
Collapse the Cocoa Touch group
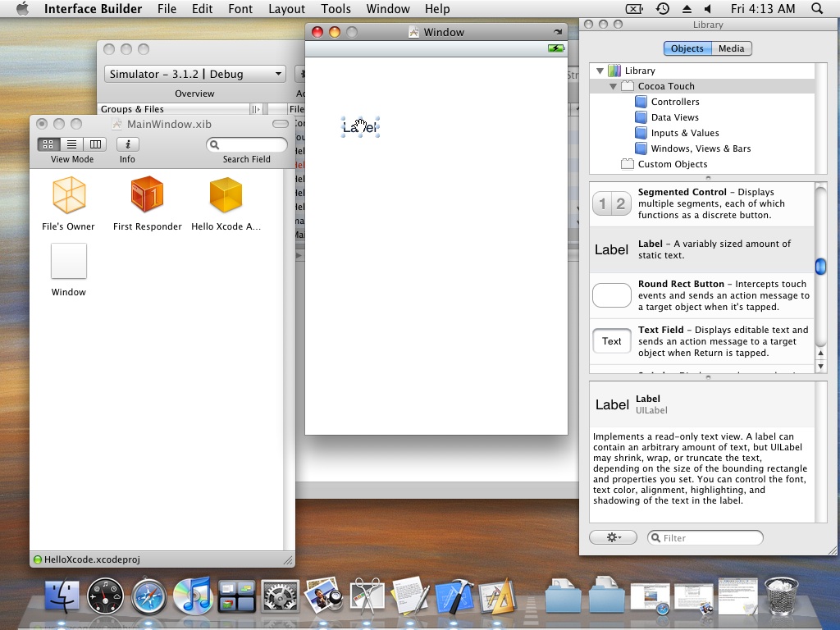pos(613,86)
